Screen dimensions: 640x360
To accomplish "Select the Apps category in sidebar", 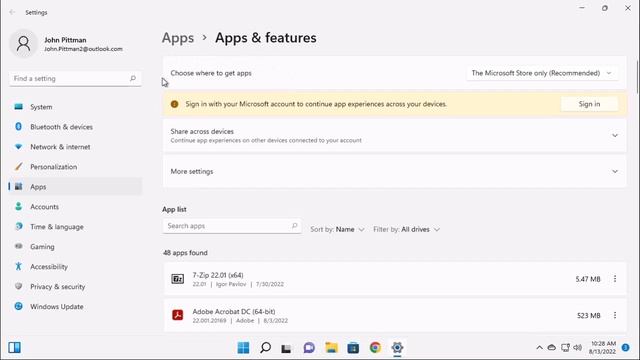I will click(x=75, y=187).
